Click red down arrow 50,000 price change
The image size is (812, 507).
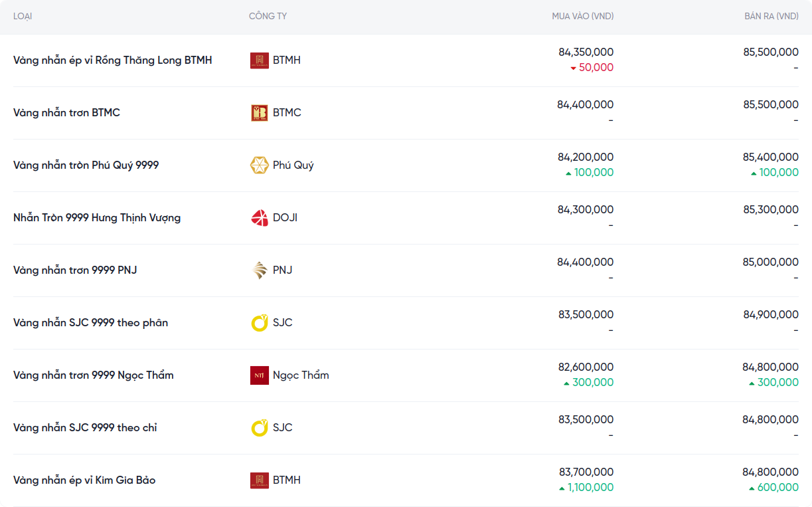click(592, 68)
